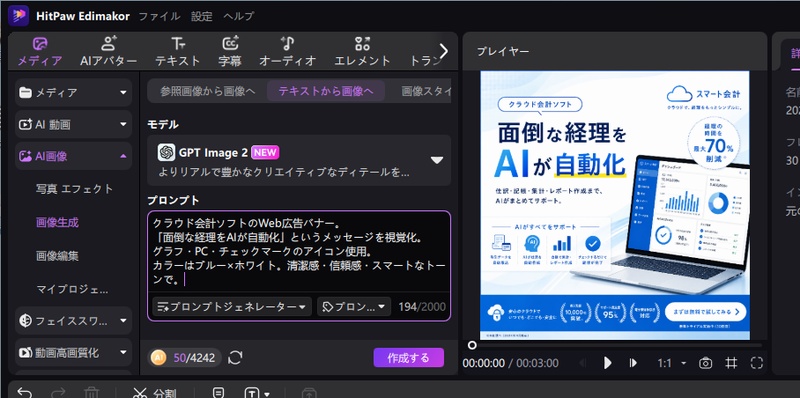This screenshot has width=800, height=398.
Task: Click the フェイススワ... face swap icon
Action: 26,320
